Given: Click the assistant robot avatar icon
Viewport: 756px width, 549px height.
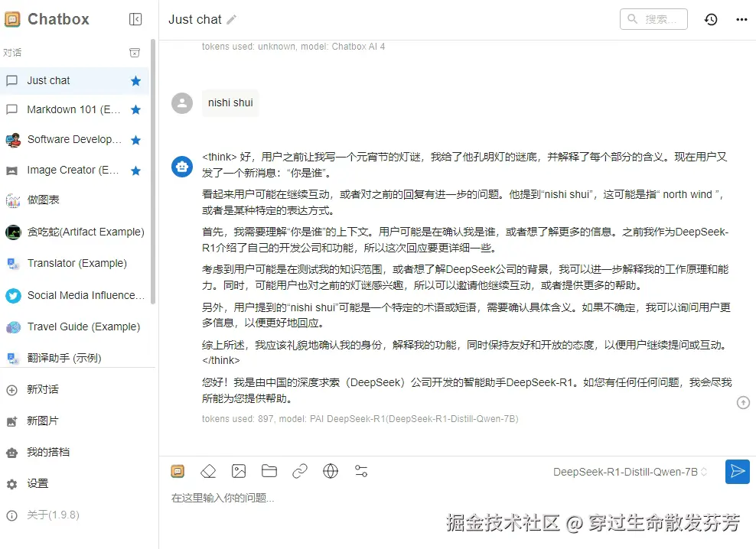Looking at the screenshot, I should [182, 167].
